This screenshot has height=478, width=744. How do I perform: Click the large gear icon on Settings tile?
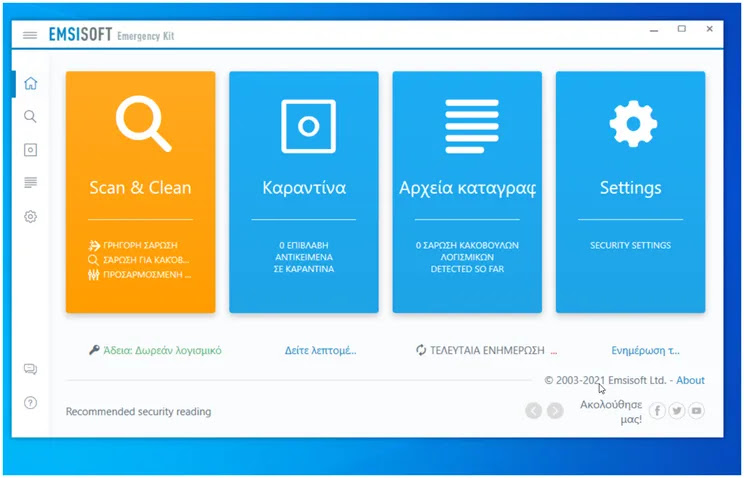tap(633, 123)
